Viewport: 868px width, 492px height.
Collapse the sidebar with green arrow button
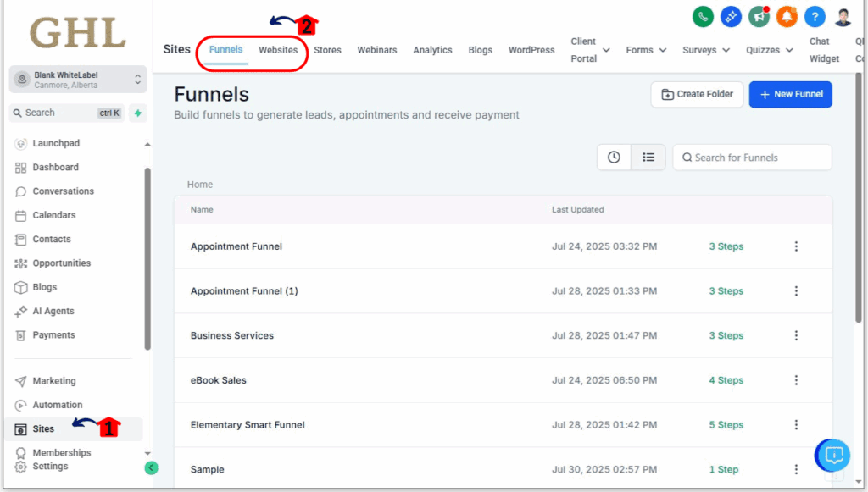pos(151,467)
